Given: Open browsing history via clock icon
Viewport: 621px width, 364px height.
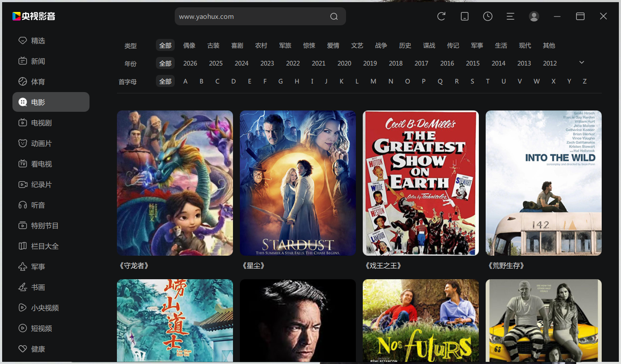Looking at the screenshot, I should 487,16.
